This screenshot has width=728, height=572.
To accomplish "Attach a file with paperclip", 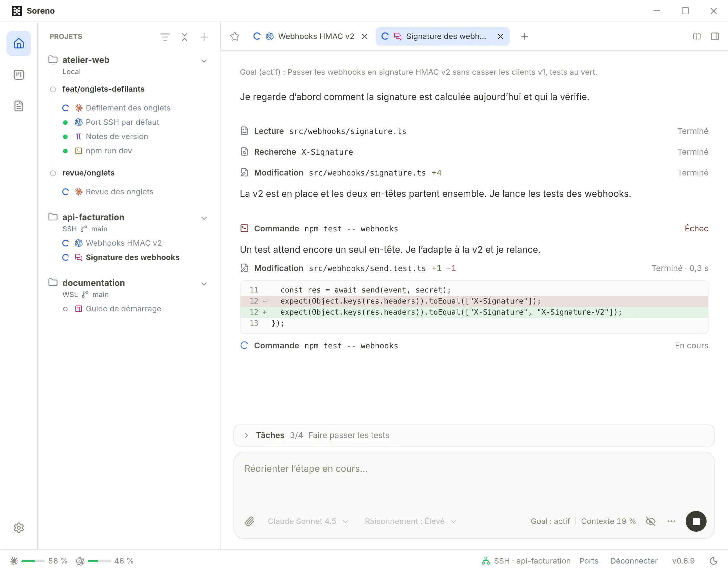I will [250, 521].
